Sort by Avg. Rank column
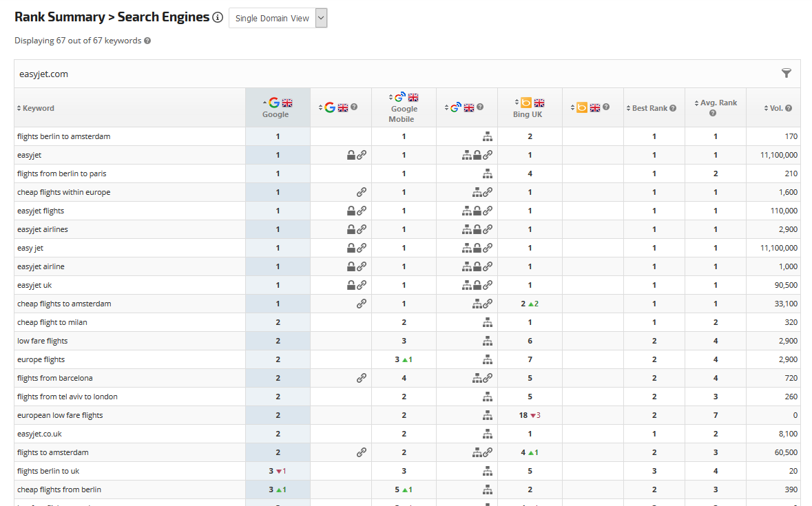The width and height of the screenshot is (812, 506). [x=715, y=103]
